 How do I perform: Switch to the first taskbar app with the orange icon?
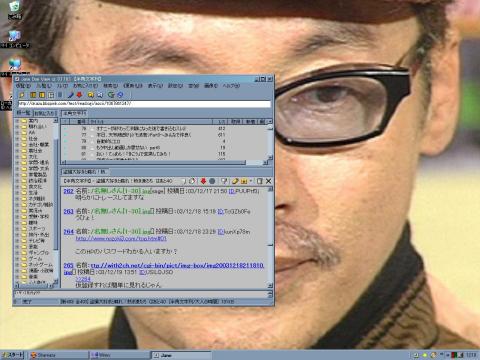58,355
